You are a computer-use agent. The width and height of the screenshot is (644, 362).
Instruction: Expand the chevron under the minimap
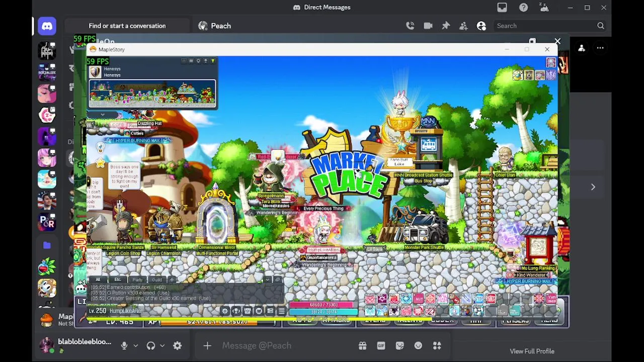click(103, 114)
